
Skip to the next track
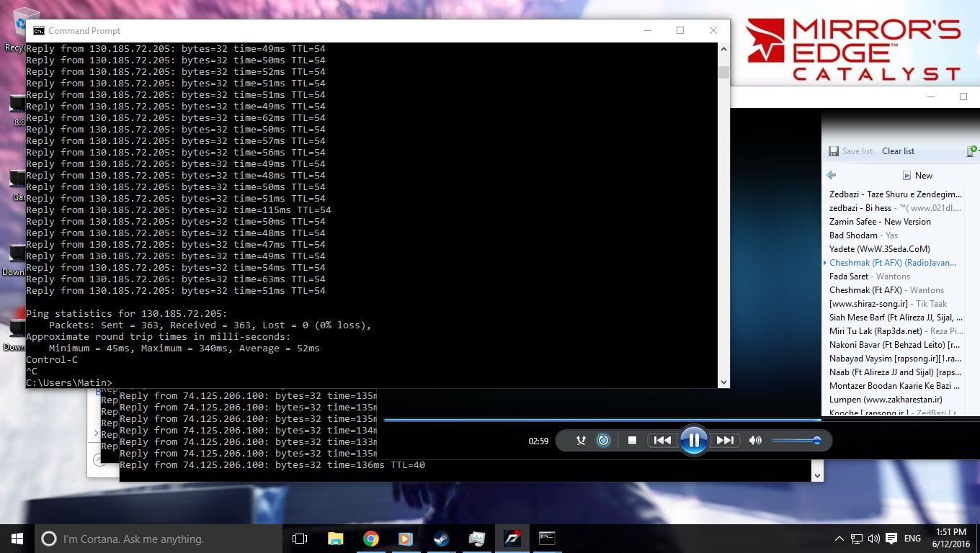pyautogui.click(x=724, y=440)
